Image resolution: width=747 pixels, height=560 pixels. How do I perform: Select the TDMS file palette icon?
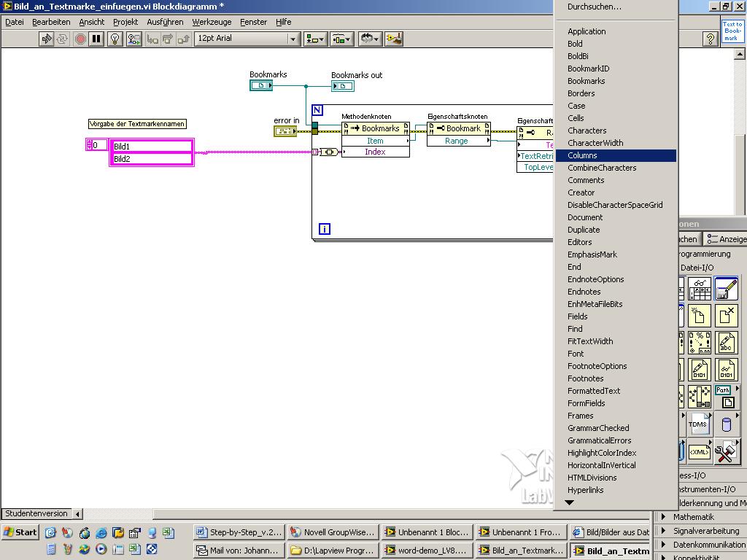pyautogui.click(x=698, y=424)
